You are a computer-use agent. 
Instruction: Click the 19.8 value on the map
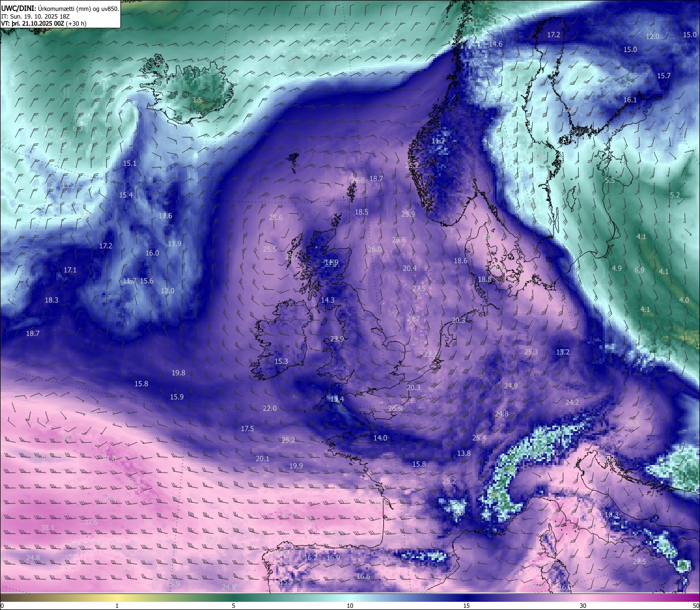(x=178, y=373)
